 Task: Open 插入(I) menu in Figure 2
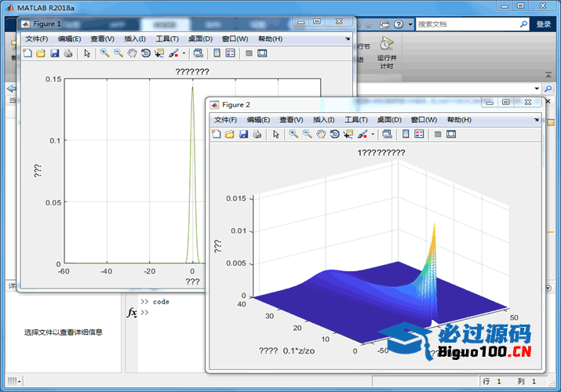tap(324, 120)
